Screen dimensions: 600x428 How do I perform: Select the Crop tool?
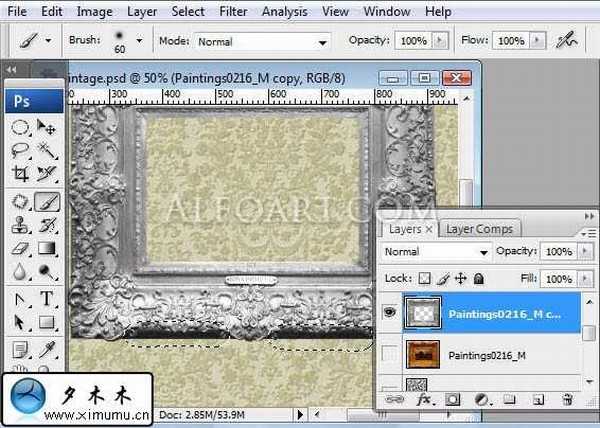[x=20, y=173]
